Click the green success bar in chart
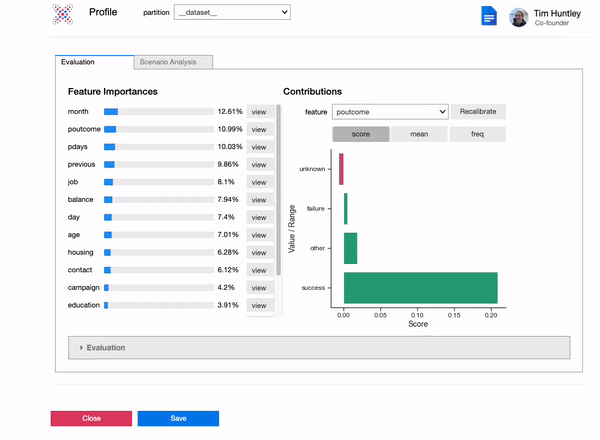 coord(420,288)
